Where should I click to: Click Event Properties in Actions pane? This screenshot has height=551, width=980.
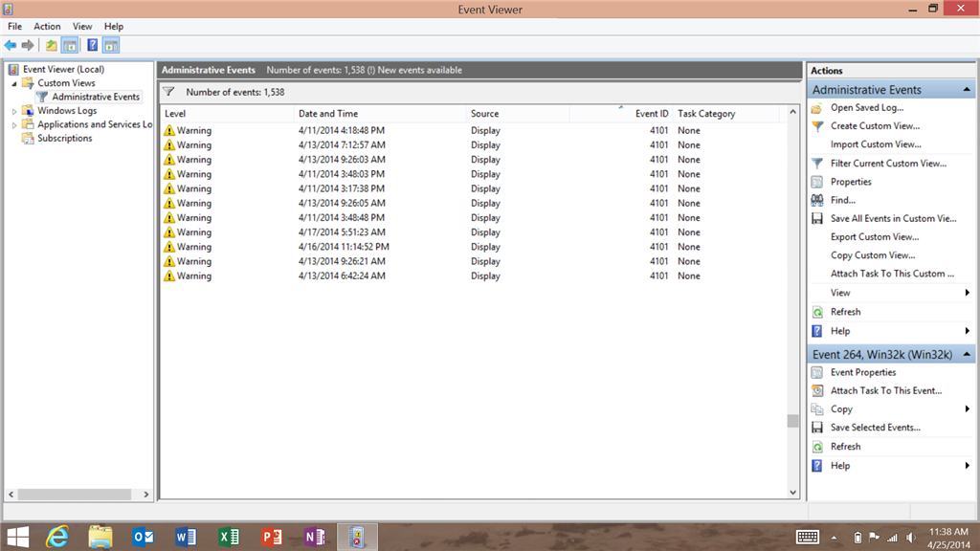tap(863, 372)
